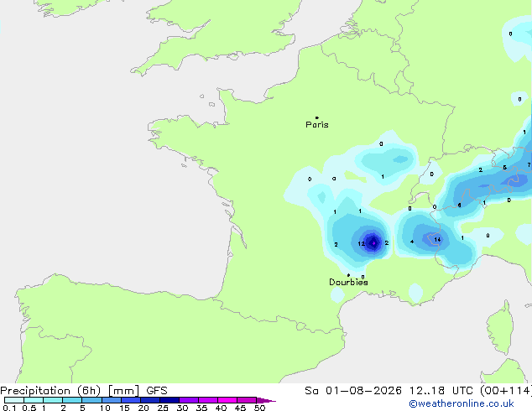This screenshot has height=411, width=532.
Task: Pick the 20–25 mm legend swatch
Action: pos(149,400)
